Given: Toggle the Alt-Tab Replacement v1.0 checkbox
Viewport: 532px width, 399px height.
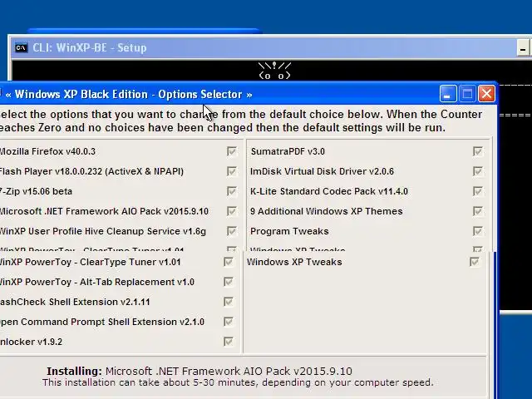Looking at the screenshot, I should pyautogui.click(x=229, y=282).
